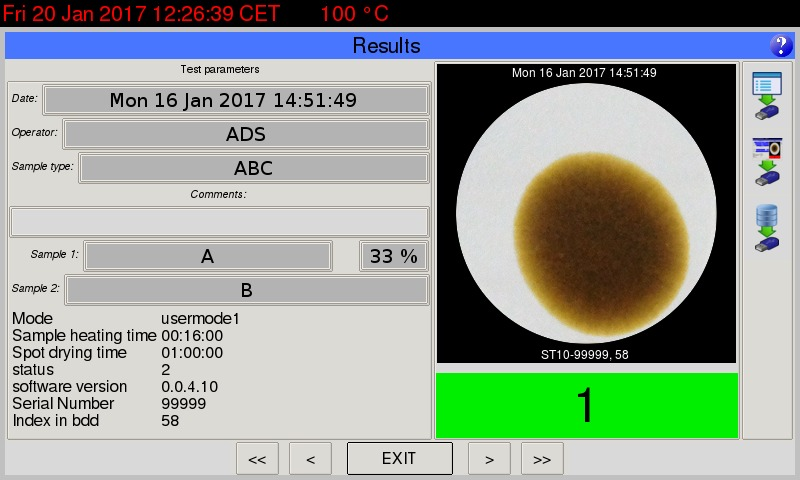The height and width of the screenshot is (480, 800).
Task: Export report with spot image to USB
Action: point(767,162)
